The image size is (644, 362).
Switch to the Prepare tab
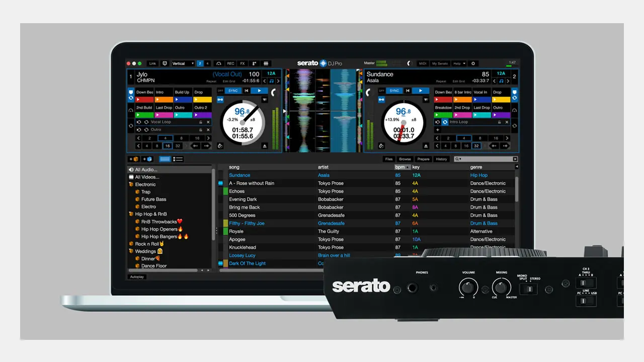[x=423, y=159]
